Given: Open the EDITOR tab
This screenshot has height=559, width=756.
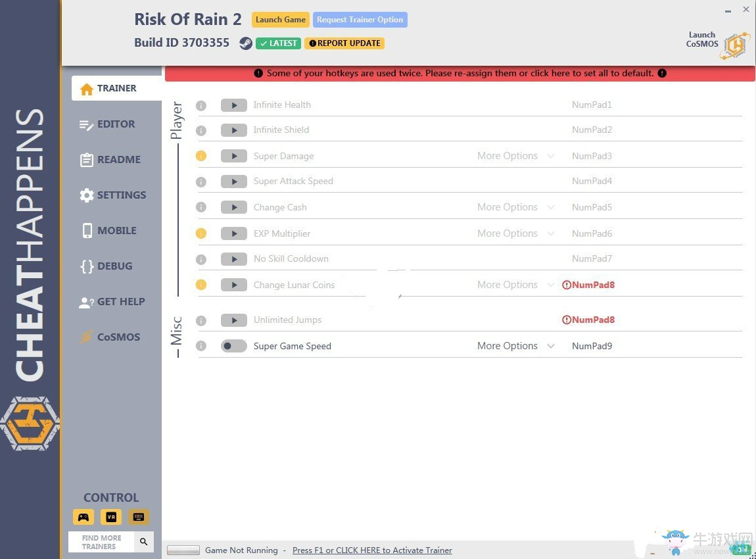Looking at the screenshot, I should [108, 124].
